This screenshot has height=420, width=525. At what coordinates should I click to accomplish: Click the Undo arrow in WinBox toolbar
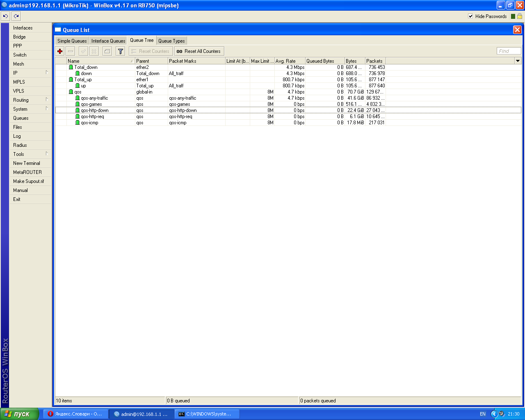pos(5,16)
